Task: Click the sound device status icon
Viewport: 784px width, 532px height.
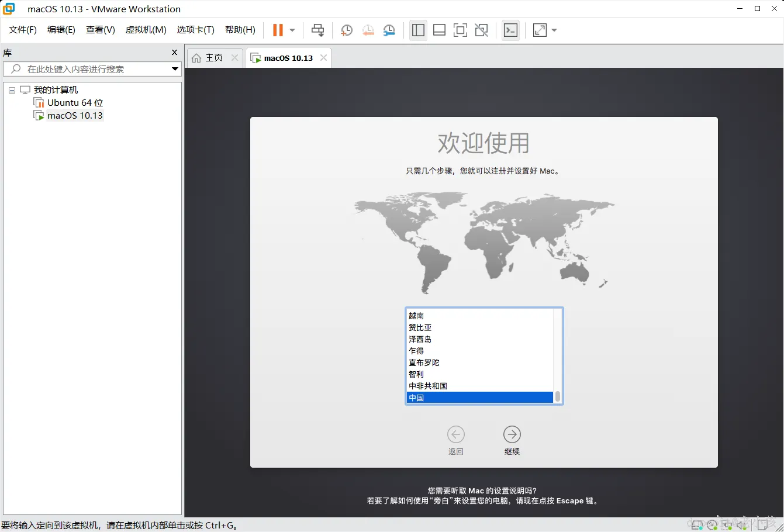Action: pos(741,524)
